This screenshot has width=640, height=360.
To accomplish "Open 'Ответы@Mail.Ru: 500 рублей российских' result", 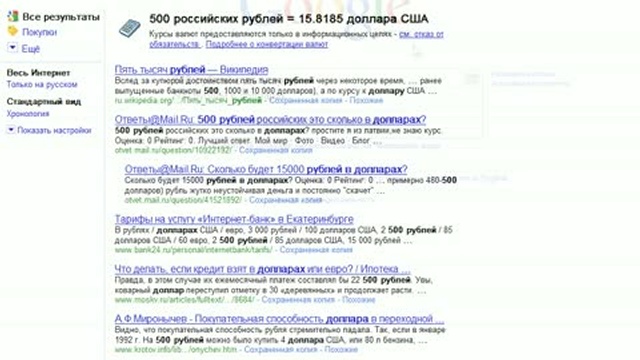I will coord(270,120).
